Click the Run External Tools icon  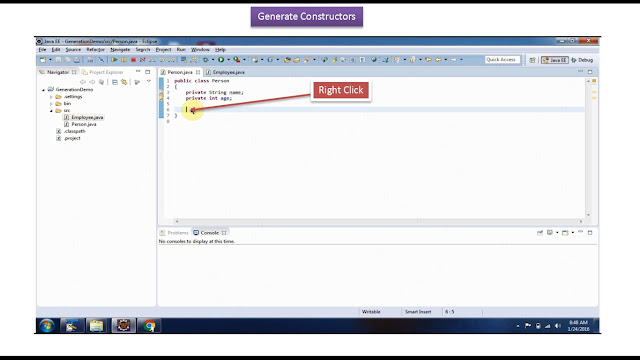click(x=237, y=60)
